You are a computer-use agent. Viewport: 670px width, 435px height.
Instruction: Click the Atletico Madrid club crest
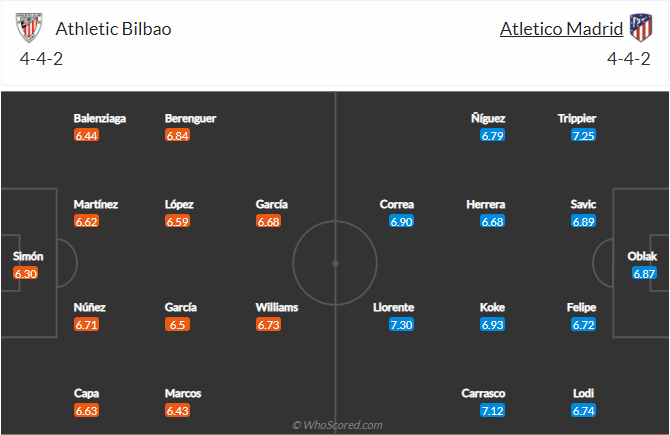[x=639, y=28]
